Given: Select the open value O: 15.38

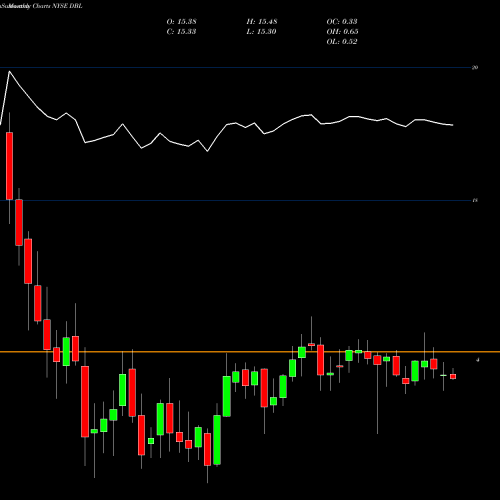Looking at the screenshot, I should 181,21.
